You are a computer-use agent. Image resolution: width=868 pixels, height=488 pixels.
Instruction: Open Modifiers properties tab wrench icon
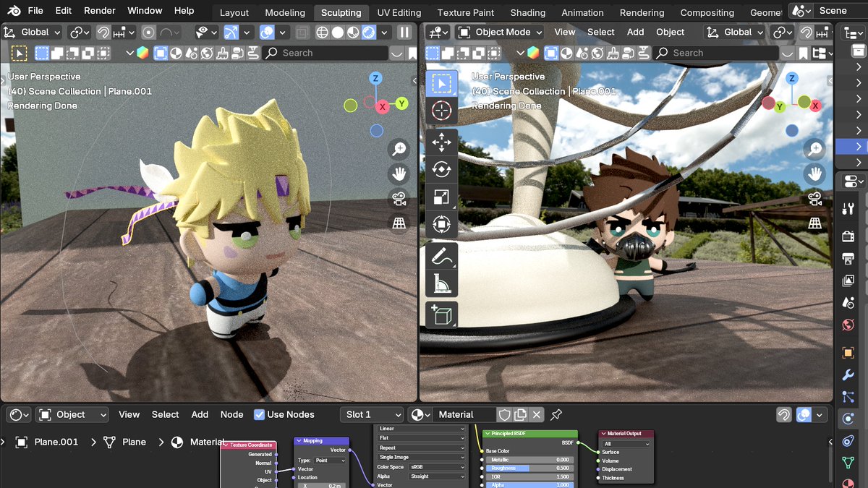848,375
